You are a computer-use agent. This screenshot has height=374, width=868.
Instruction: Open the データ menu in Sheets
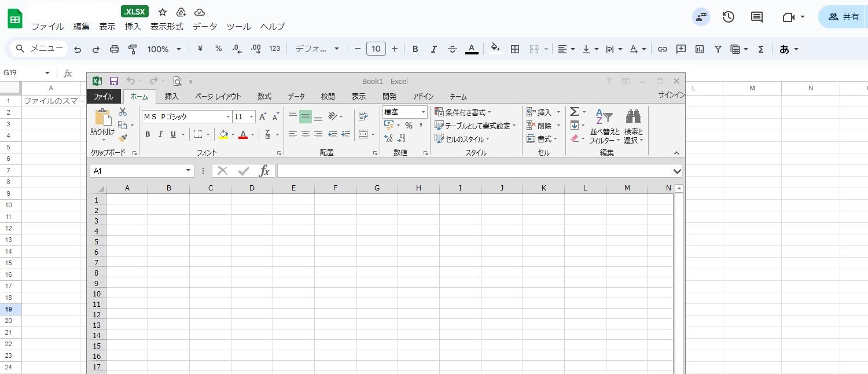coord(205,27)
